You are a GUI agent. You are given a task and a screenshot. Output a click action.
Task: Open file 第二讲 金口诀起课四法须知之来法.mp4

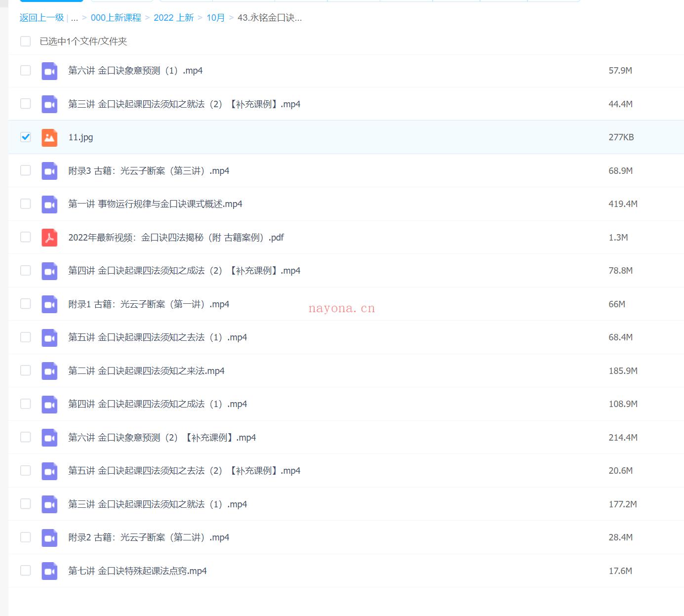(x=146, y=371)
